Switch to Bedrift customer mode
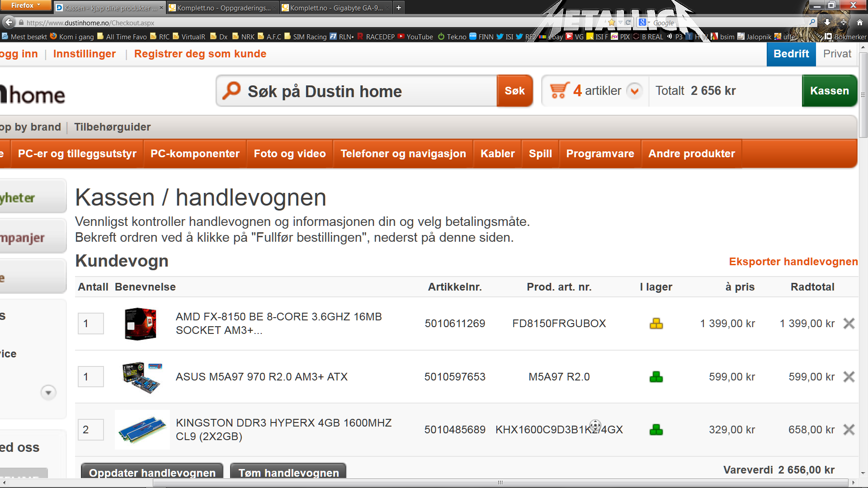This screenshot has height=488, width=868. pyautogui.click(x=791, y=54)
